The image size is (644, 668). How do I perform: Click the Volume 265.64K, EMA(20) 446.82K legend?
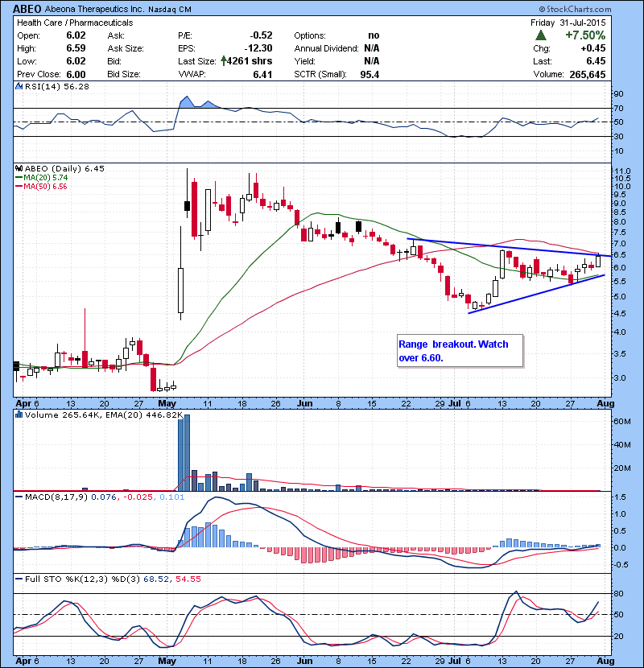pyautogui.click(x=104, y=414)
